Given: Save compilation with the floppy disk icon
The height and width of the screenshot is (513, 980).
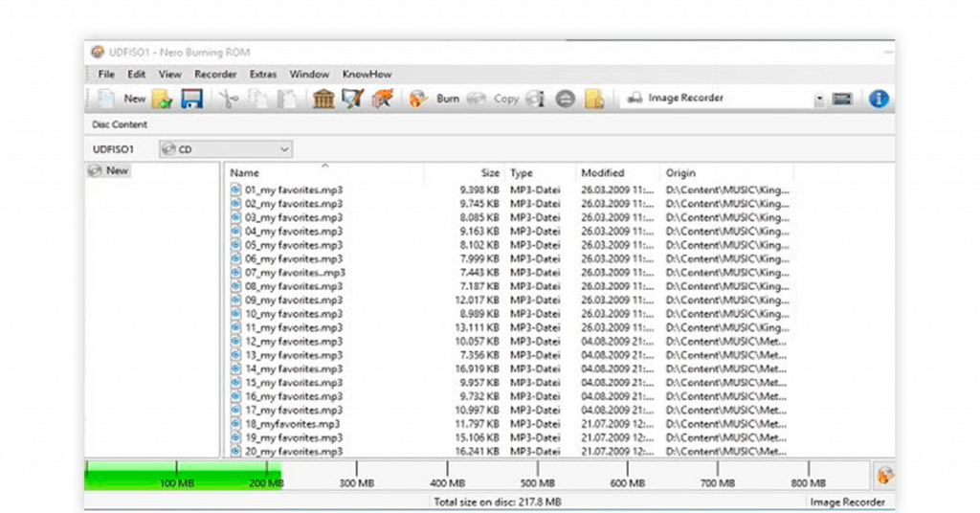Looking at the screenshot, I should (191, 99).
